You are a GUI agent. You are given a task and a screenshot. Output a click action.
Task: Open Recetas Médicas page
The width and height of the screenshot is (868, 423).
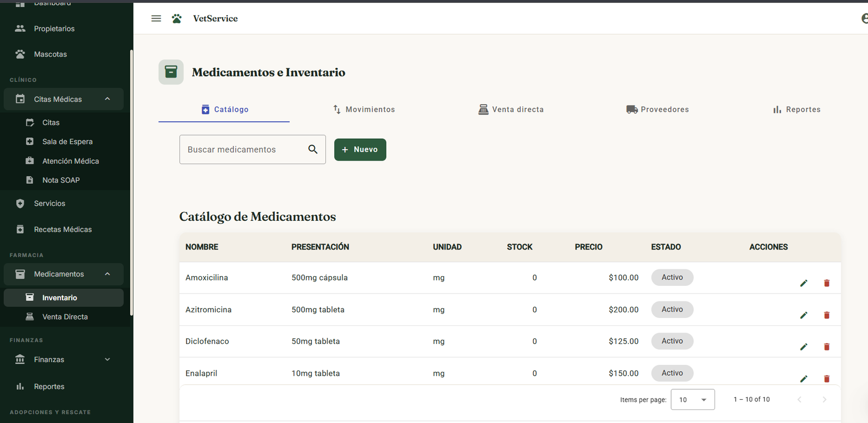coord(63,229)
